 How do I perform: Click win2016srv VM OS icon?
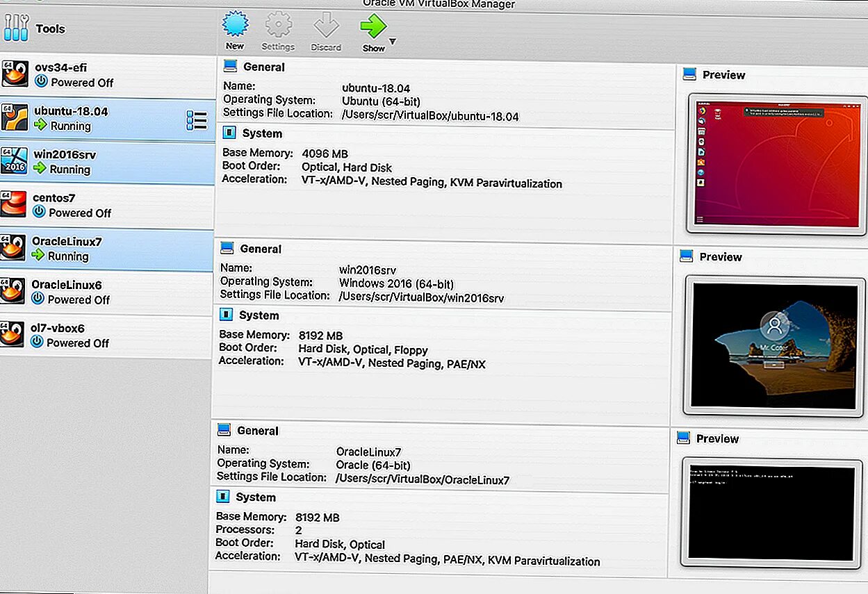[14, 160]
